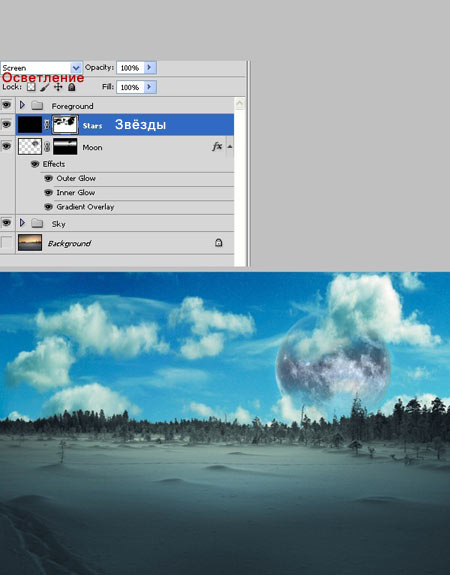Select the Moon layer mask thumbnail
The image size is (450, 575).
pyautogui.click(x=65, y=146)
